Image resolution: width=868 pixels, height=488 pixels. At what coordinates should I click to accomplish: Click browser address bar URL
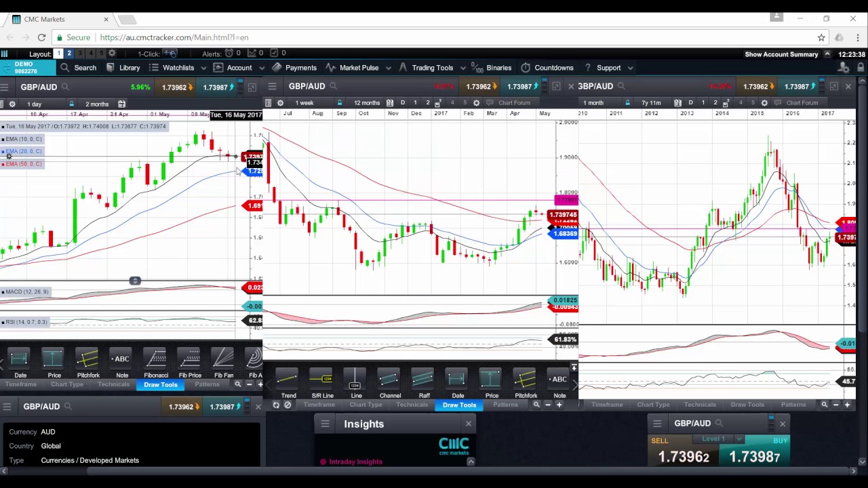point(174,37)
